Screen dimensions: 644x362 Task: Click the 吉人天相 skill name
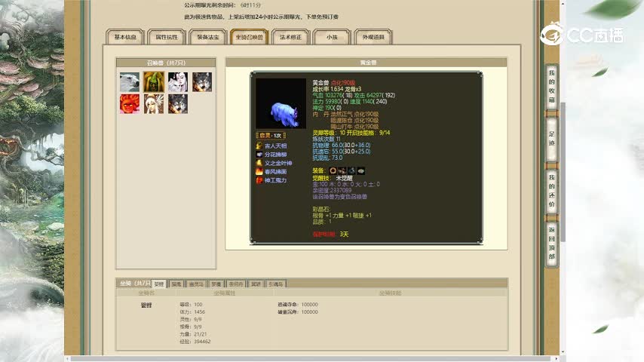click(x=275, y=146)
